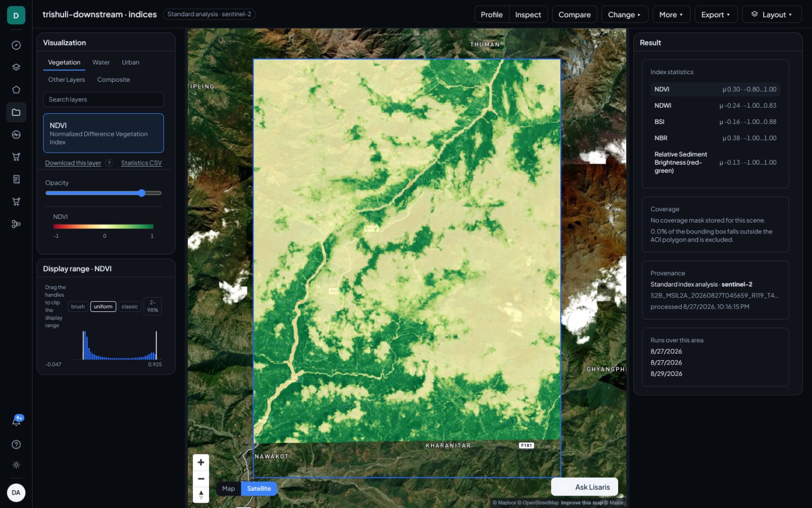This screenshot has height=508, width=812.
Task: Switch to the Water tab
Action: point(101,63)
